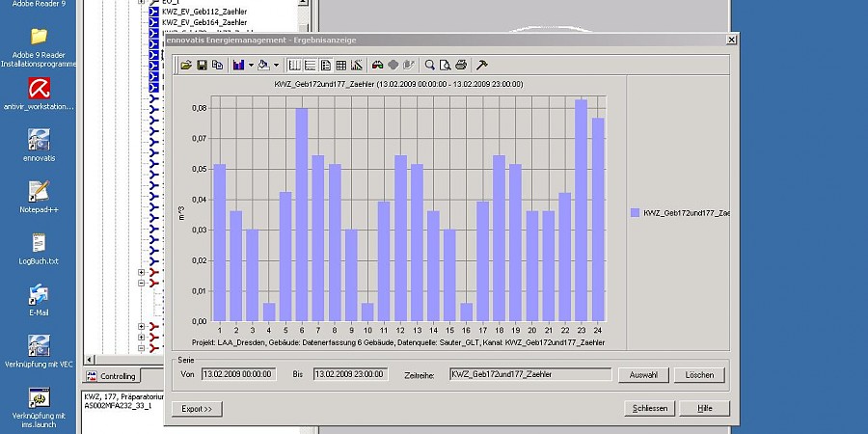Click the open folder toolbar icon

pos(186,65)
